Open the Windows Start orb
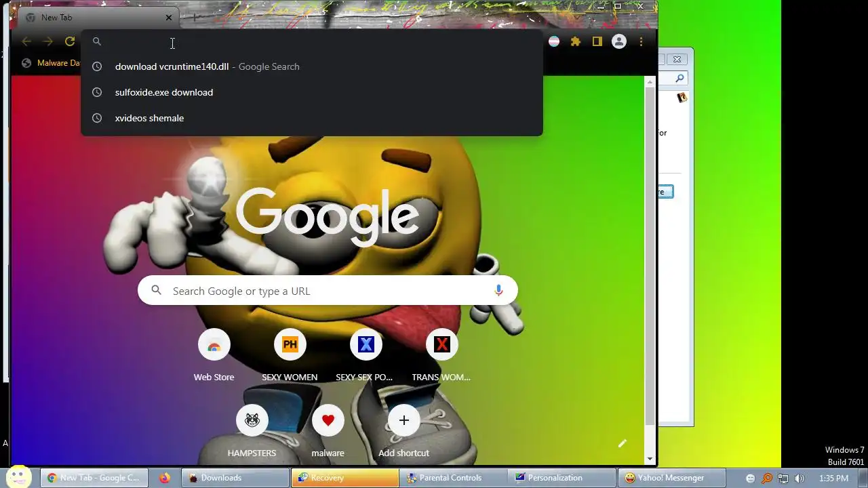This screenshot has height=488, width=868. (x=18, y=476)
